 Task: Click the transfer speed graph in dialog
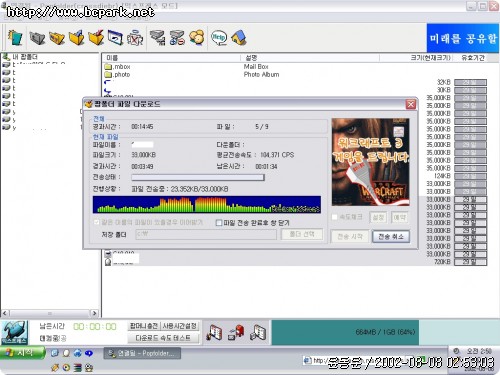[207, 204]
